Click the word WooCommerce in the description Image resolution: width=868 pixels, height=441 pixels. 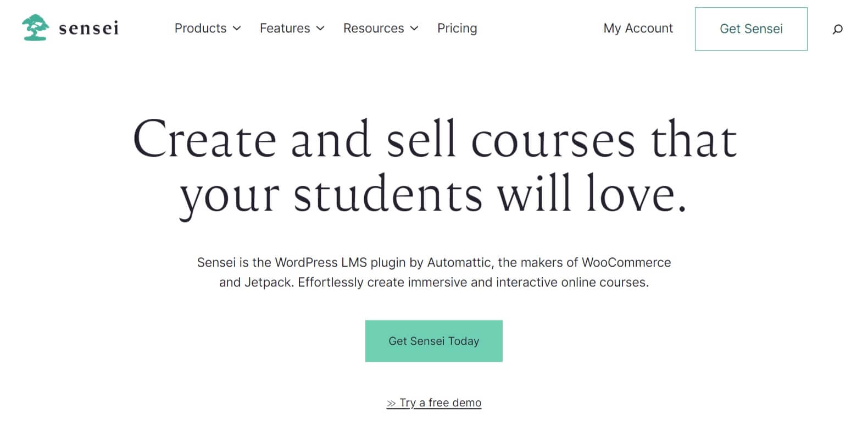click(626, 263)
